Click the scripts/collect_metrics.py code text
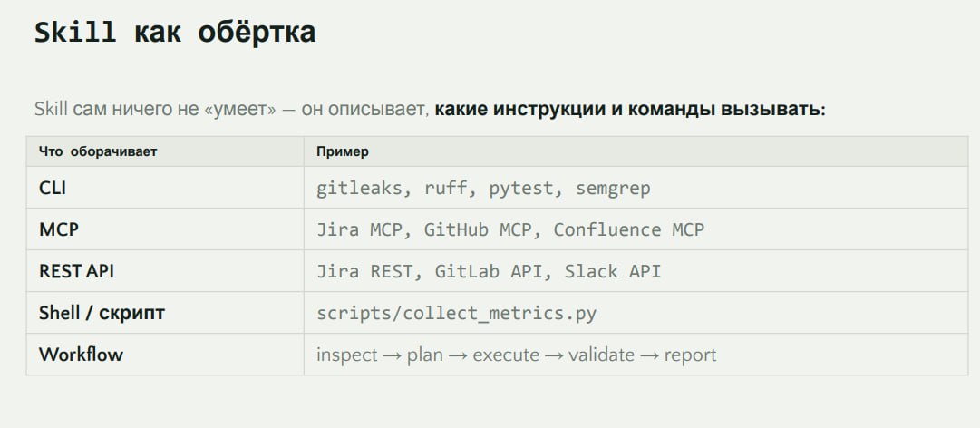Viewport: 980px width, 428px height. [x=456, y=313]
